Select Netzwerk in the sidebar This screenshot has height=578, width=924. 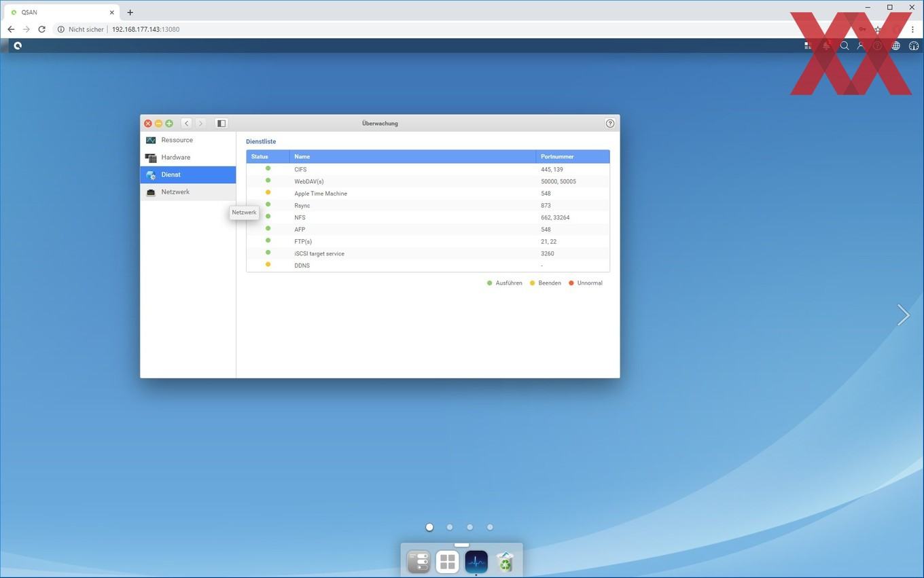tap(188, 192)
